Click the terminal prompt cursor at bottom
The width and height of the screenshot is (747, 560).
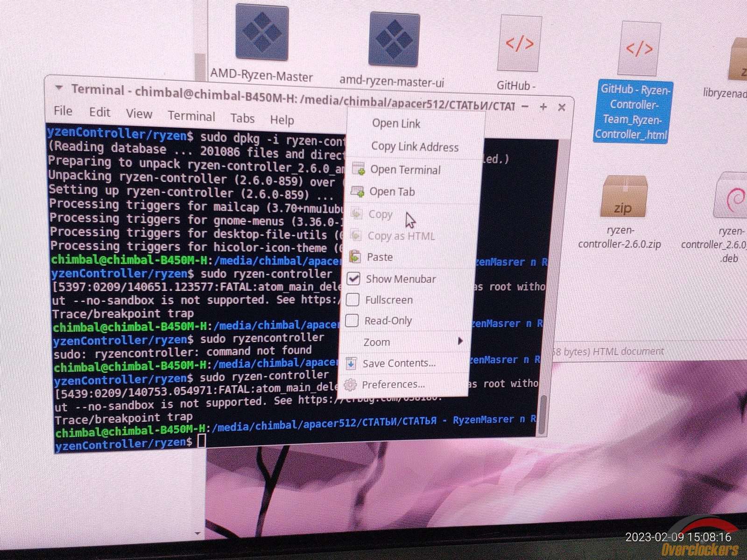point(201,441)
